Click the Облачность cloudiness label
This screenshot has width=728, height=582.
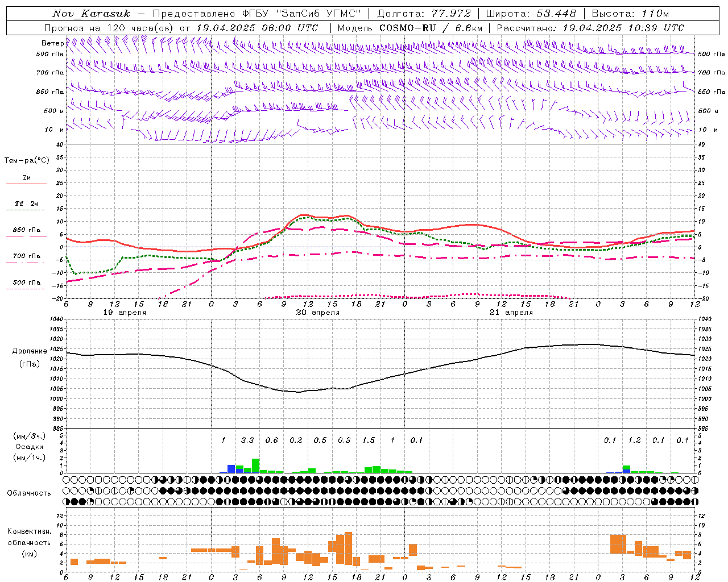coord(29,493)
